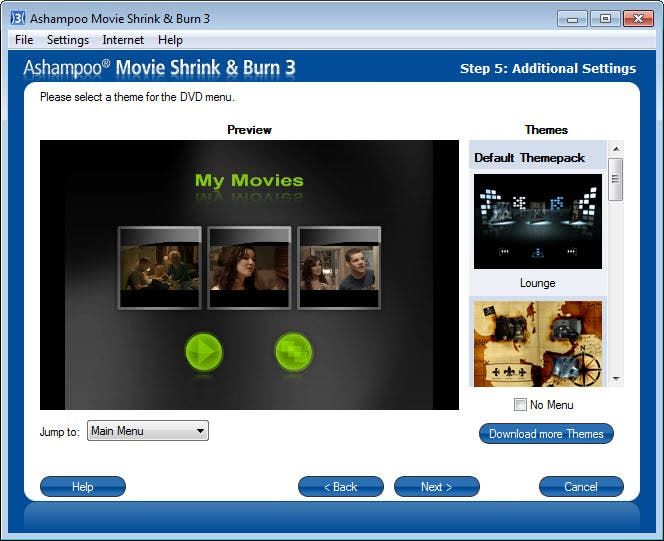This screenshot has width=664, height=541.
Task: Click the themes list scroll down arrow
Action: pyautogui.click(x=616, y=379)
